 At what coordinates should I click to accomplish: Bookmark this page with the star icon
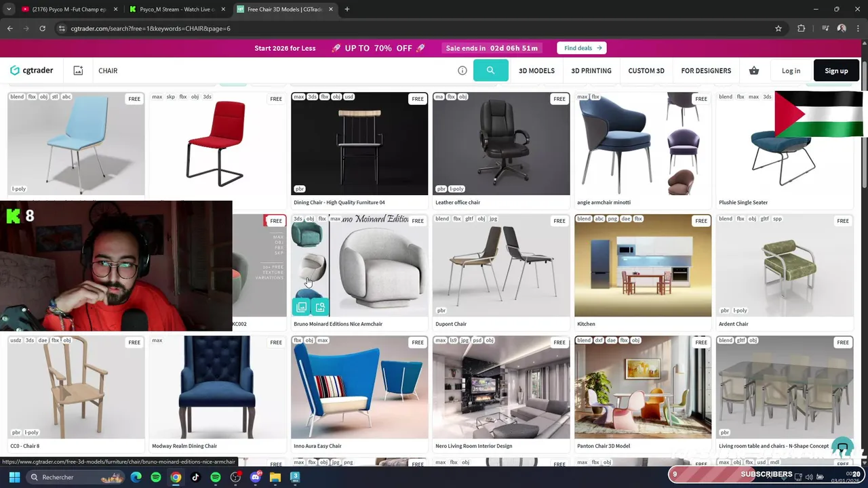click(778, 28)
